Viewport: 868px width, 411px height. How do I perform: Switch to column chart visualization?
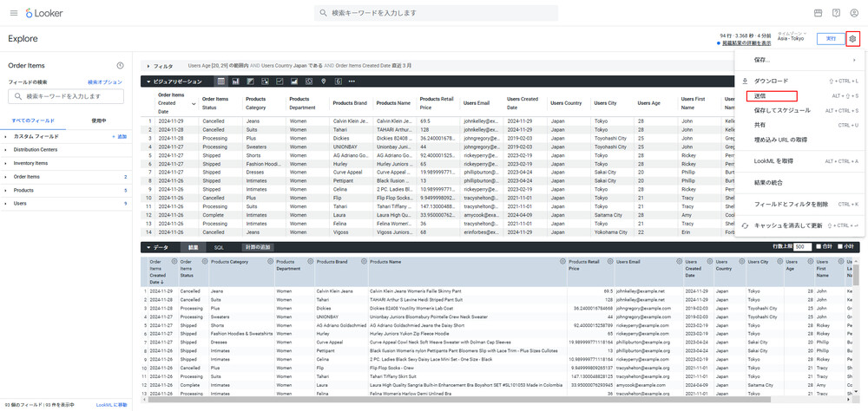click(x=236, y=82)
